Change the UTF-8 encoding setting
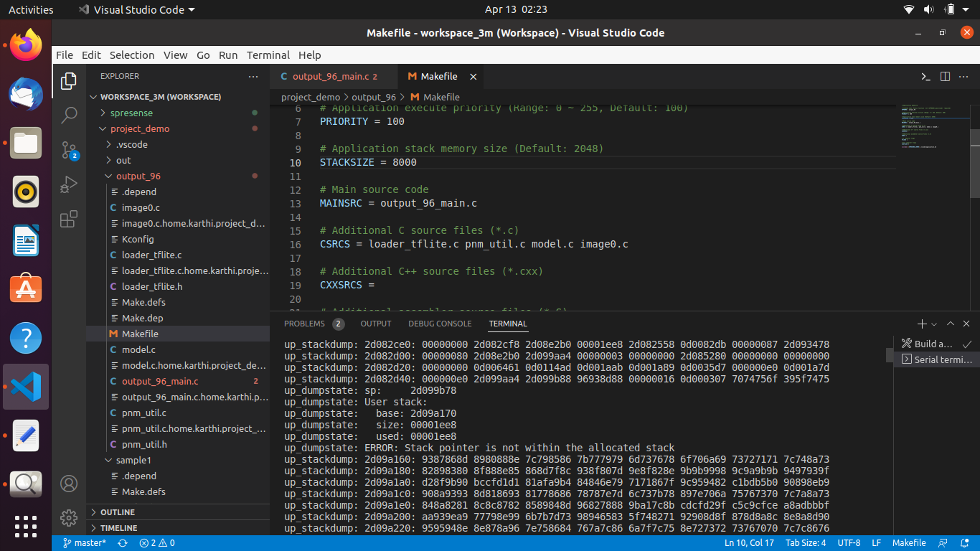 pos(849,543)
